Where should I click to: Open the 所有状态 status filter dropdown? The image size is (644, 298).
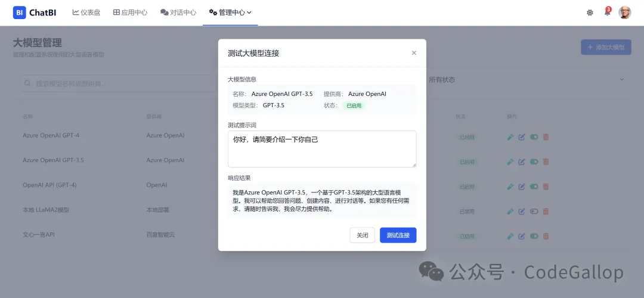tap(528, 80)
